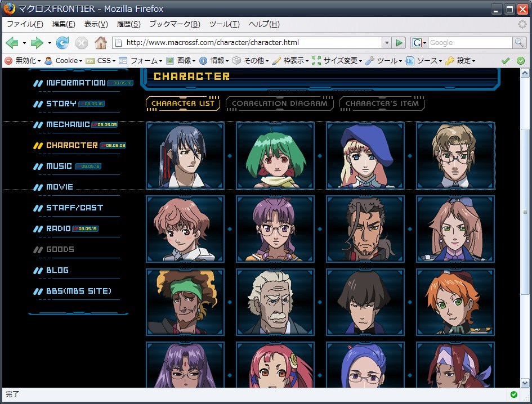Open the ブックマーク (Bookmarks) menu
Screen dimensions: 532x404
[175, 24]
